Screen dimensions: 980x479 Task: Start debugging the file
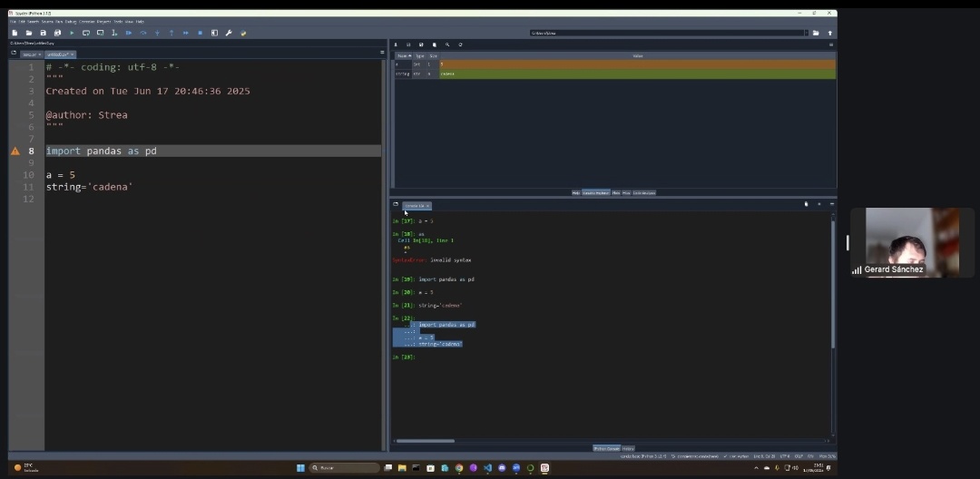pos(129,33)
